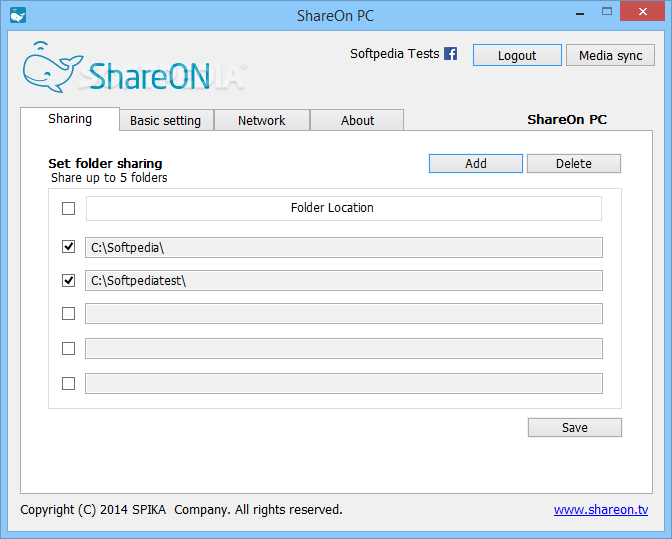Open the Facebook icon next to Softpedia Tests

click(x=450, y=54)
